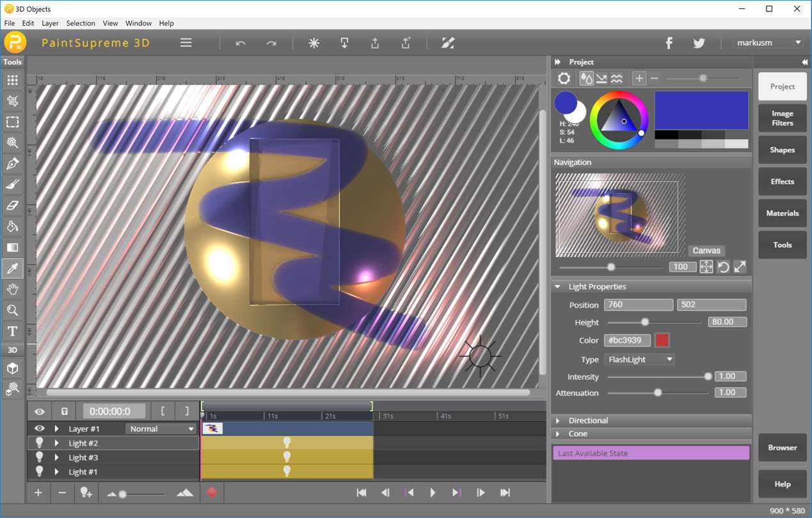Select the Zoom magnifier tool
Viewport: 812px width, 518px height.
12,310
